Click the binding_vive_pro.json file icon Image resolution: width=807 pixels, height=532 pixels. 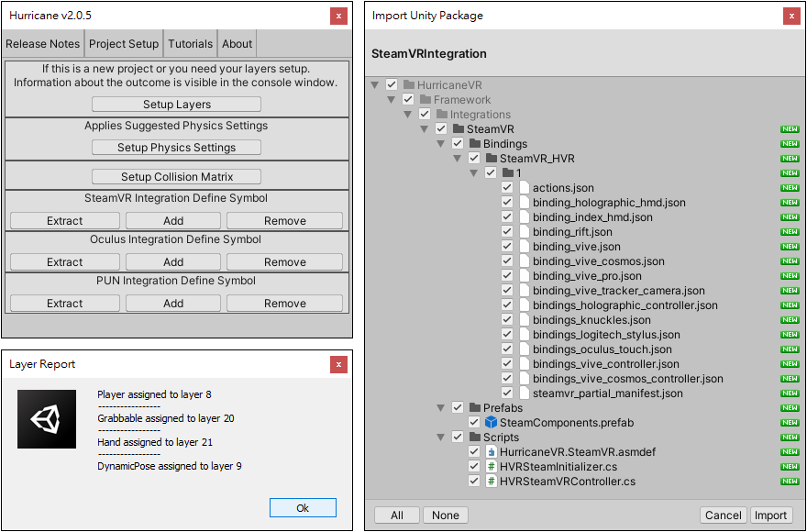pyautogui.click(x=525, y=275)
